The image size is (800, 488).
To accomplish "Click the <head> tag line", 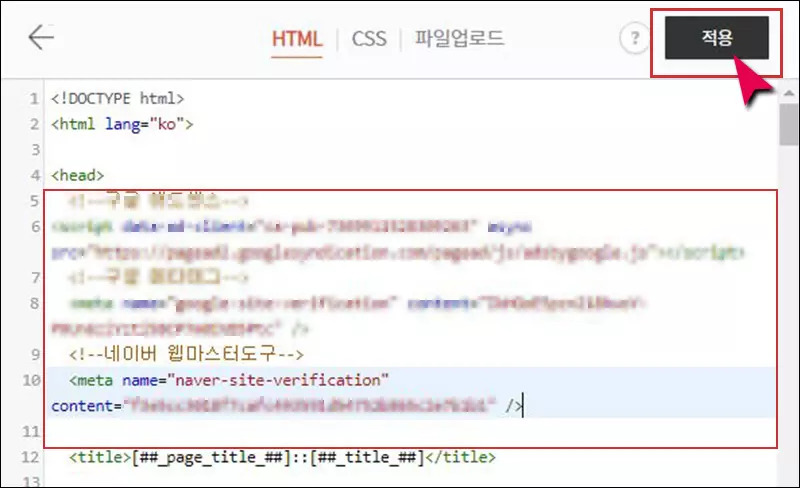I will click(78, 175).
